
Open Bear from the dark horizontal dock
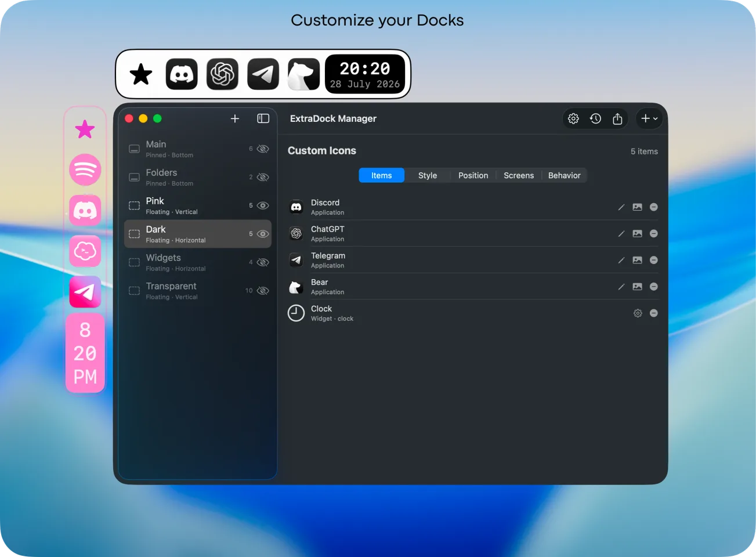click(x=303, y=74)
